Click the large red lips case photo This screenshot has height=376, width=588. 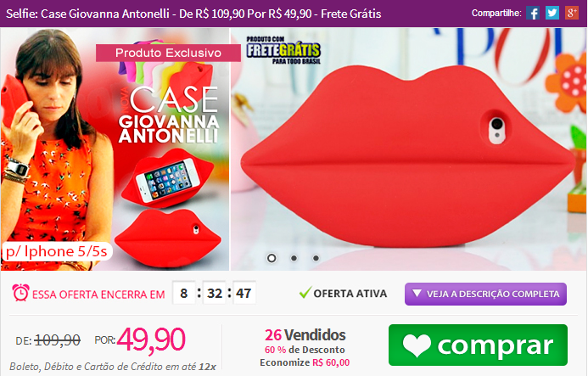pyautogui.click(x=409, y=149)
